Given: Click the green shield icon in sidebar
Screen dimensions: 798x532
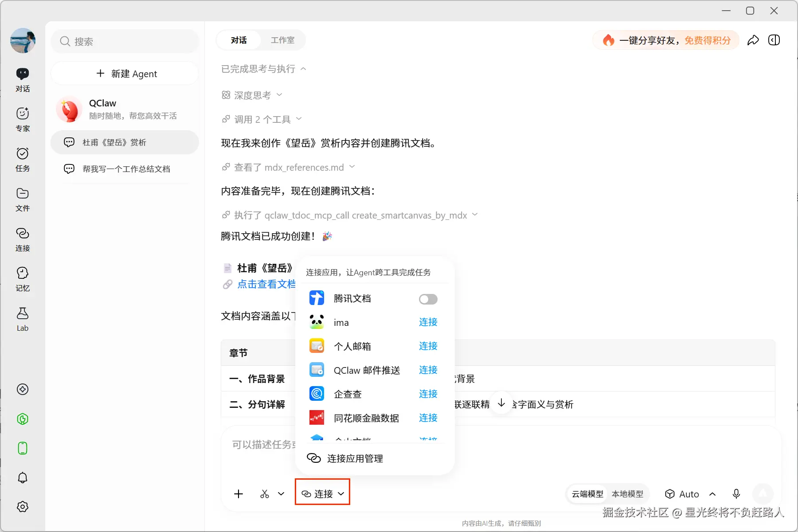Looking at the screenshot, I should (x=23, y=419).
